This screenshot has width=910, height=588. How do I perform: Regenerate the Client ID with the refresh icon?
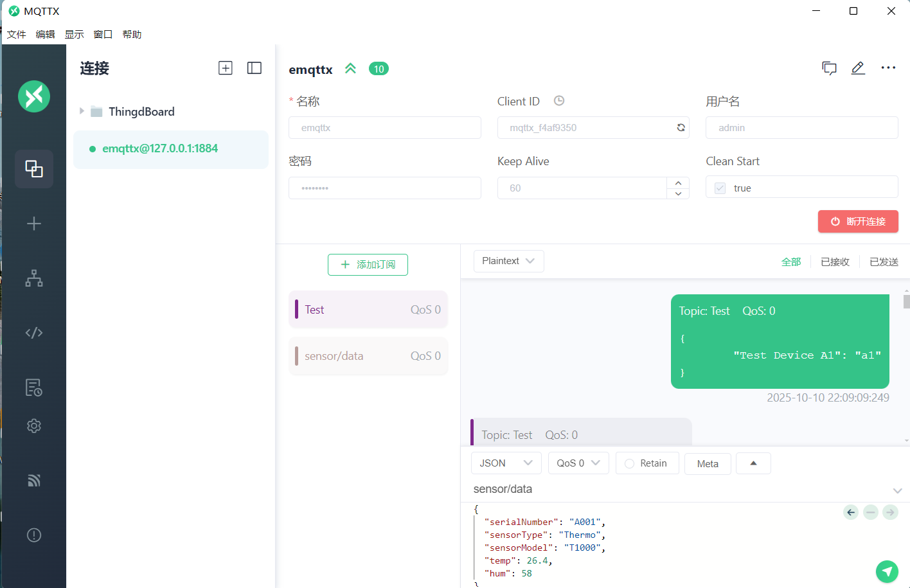pos(680,127)
